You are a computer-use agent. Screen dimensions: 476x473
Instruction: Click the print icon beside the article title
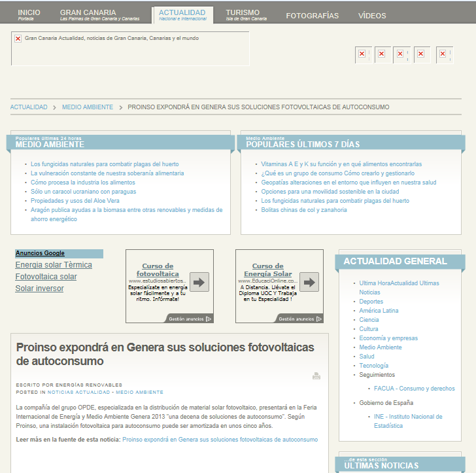pos(316,376)
